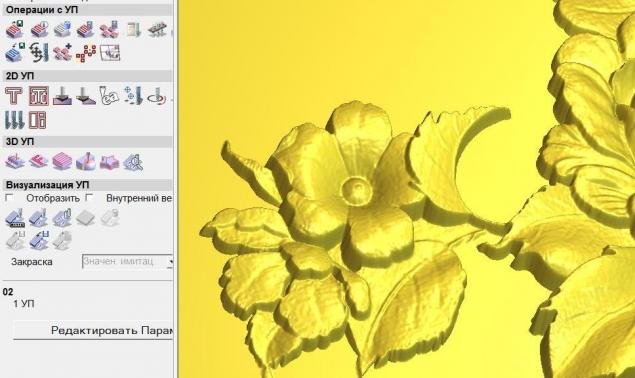This screenshot has height=378, width=635.
Task: Select the Machine Relief 3D toolpath icon
Action: coord(15,162)
